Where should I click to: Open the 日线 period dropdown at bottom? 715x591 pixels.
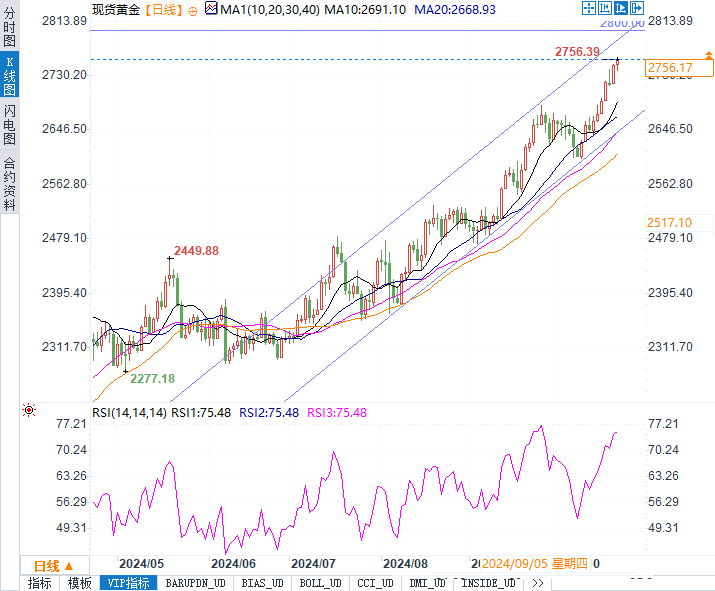(54, 564)
